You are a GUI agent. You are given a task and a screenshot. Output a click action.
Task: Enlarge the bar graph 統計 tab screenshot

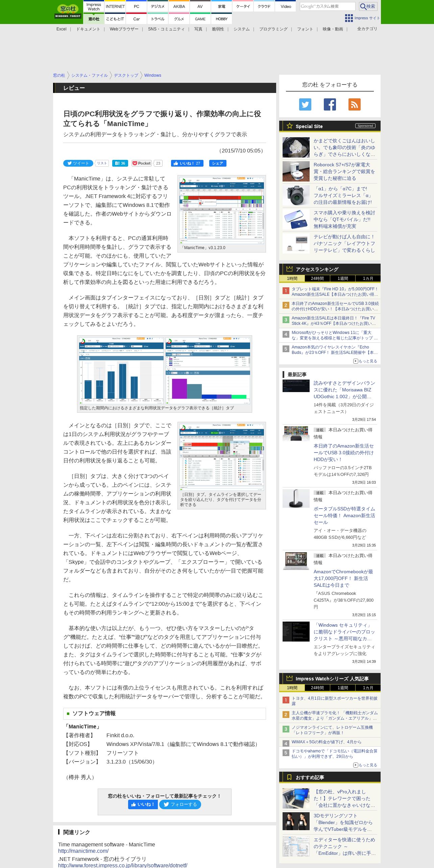[122, 370]
